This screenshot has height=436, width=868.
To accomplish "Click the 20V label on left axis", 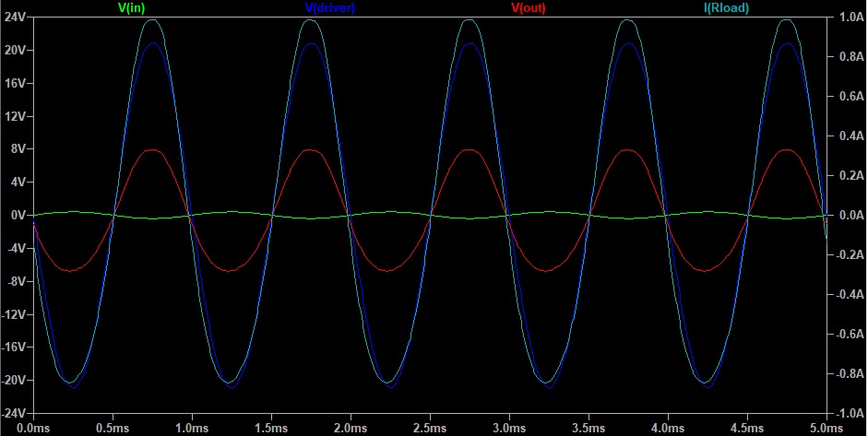I will [15, 51].
